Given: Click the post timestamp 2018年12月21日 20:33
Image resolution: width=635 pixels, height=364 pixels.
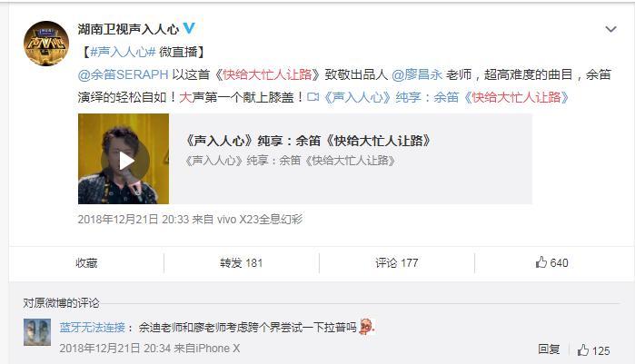Looking at the screenshot, I should 134,219.
